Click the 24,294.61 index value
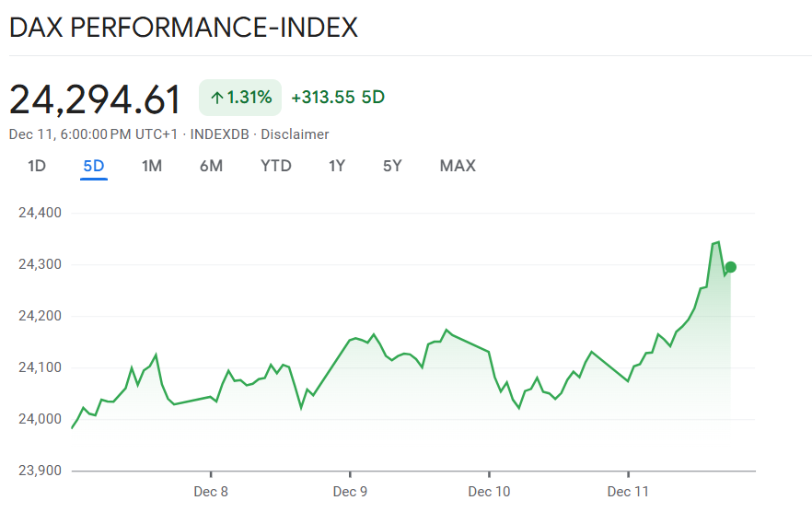The width and height of the screenshot is (812, 512). point(95,99)
